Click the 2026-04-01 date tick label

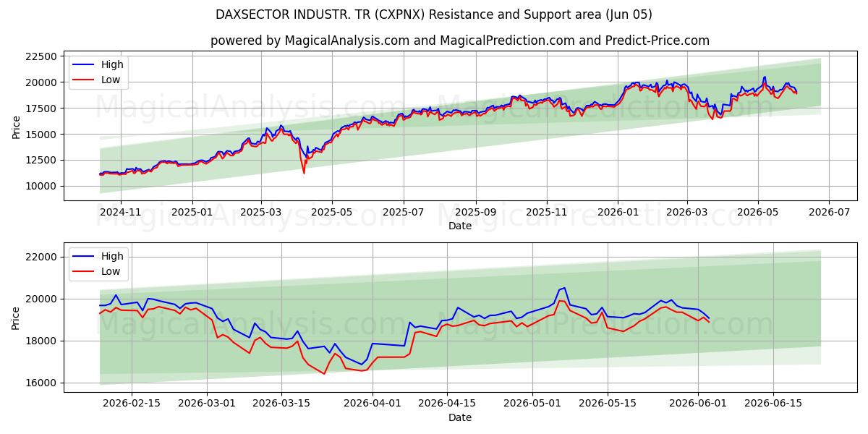point(373,405)
